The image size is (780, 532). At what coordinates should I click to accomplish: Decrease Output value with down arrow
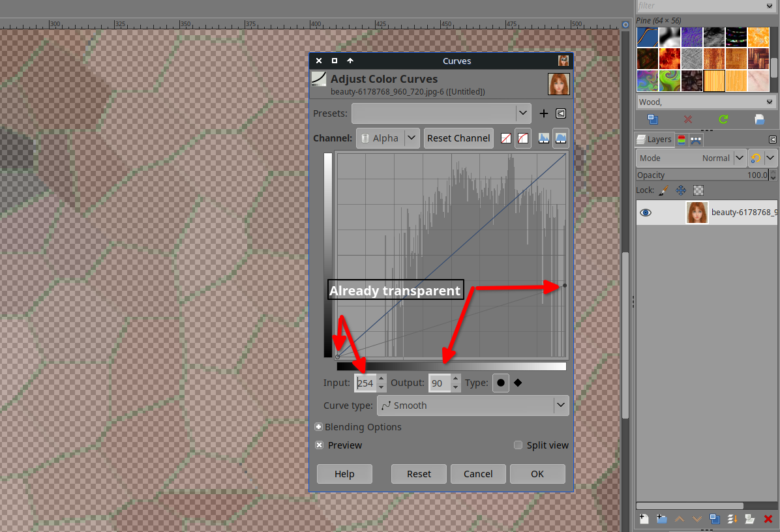pos(456,387)
